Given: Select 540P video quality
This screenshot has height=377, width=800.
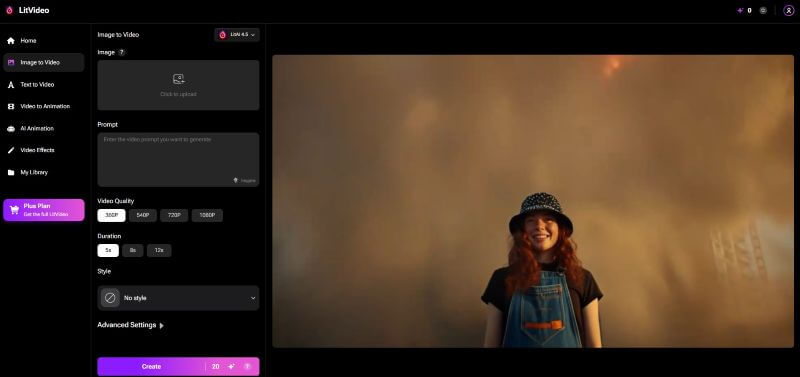Looking at the screenshot, I should 143,215.
